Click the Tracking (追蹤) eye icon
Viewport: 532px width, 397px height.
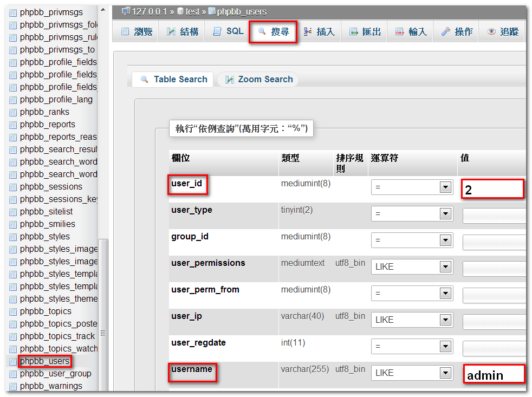coord(491,32)
